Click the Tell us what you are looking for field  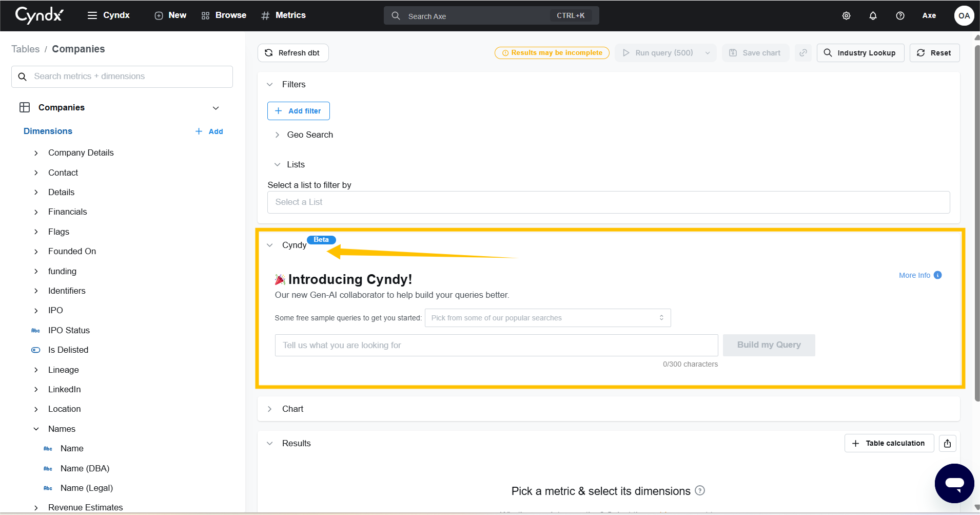pos(496,345)
